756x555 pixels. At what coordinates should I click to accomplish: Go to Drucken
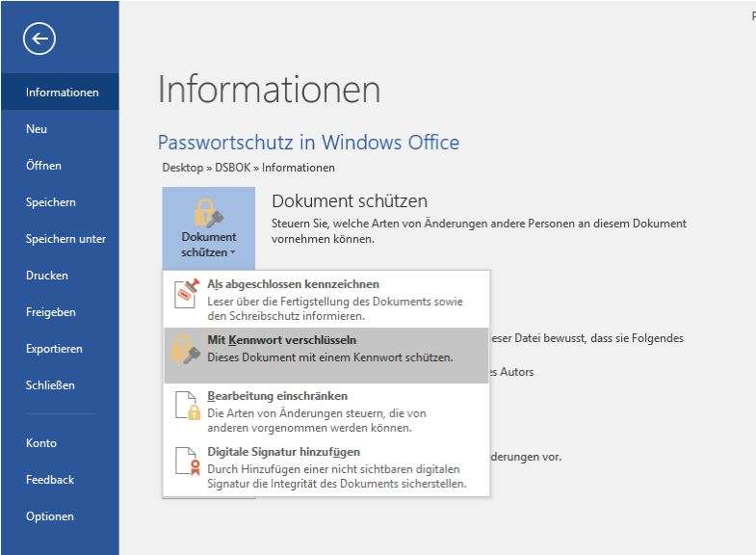pos(60,276)
